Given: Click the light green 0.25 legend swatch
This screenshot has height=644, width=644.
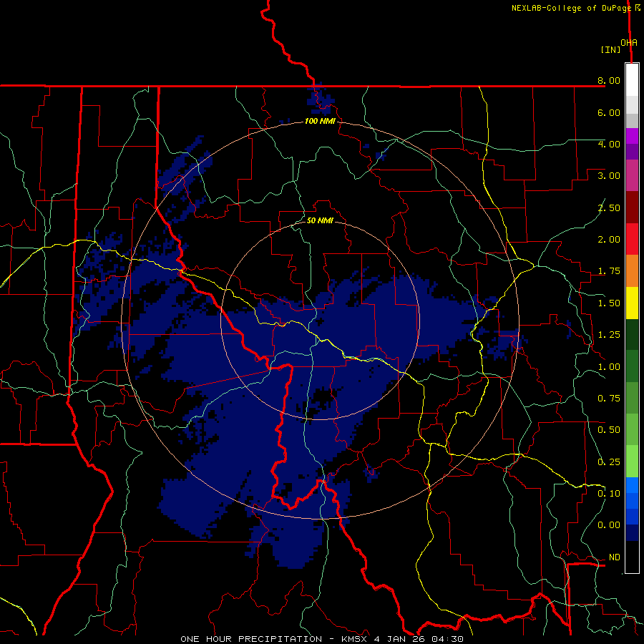Looking at the screenshot, I should coord(632,462).
